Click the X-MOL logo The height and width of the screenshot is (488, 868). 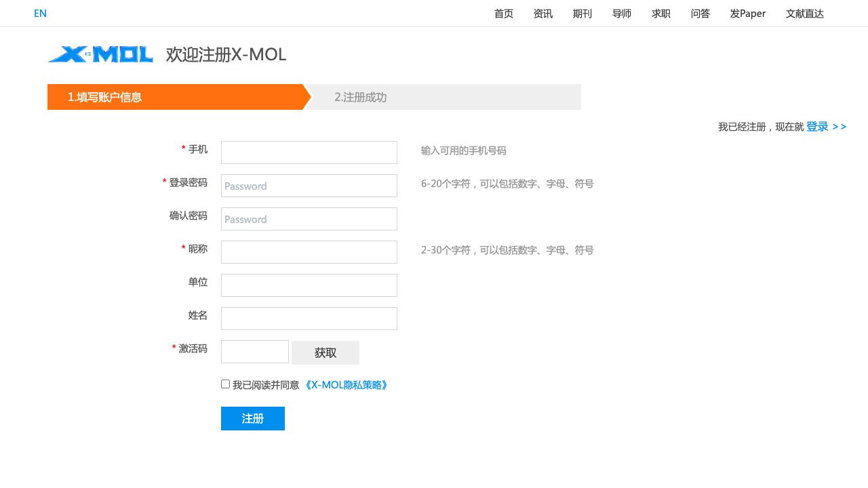pyautogui.click(x=100, y=54)
